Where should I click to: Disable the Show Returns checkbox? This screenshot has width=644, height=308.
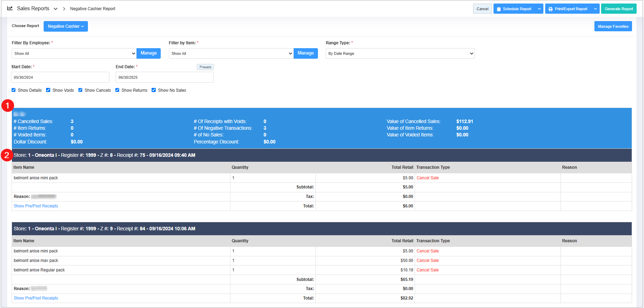click(117, 90)
